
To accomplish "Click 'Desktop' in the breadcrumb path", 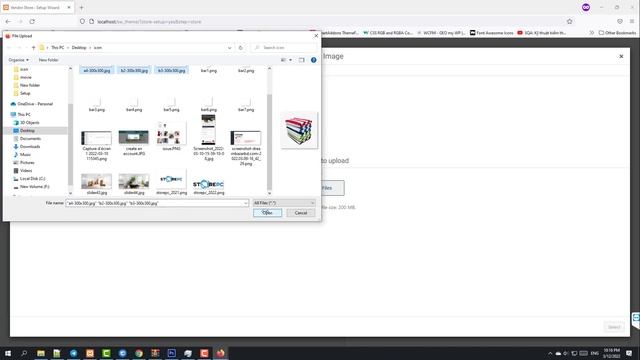I will click(x=79, y=48).
